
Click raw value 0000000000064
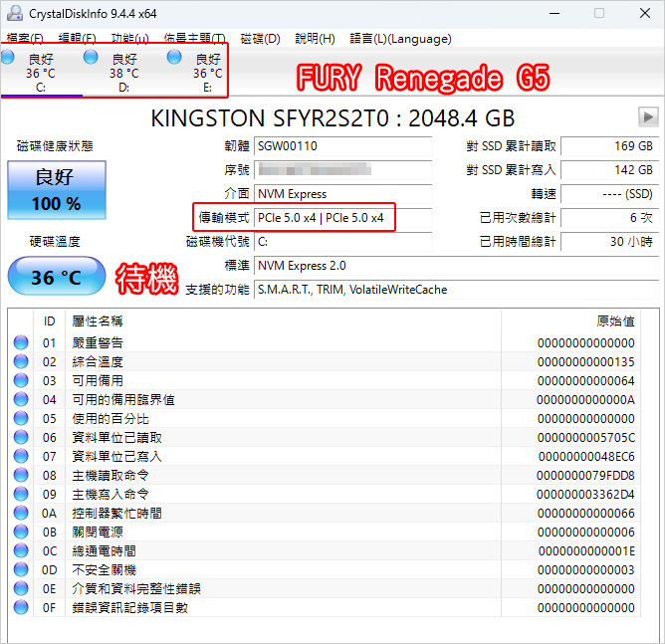(x=585, y=380)
